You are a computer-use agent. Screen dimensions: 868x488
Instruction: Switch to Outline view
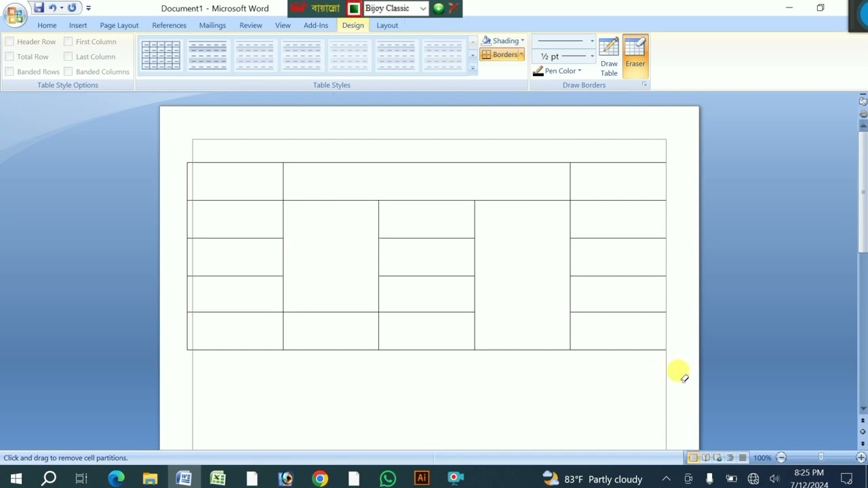(730, 457)
